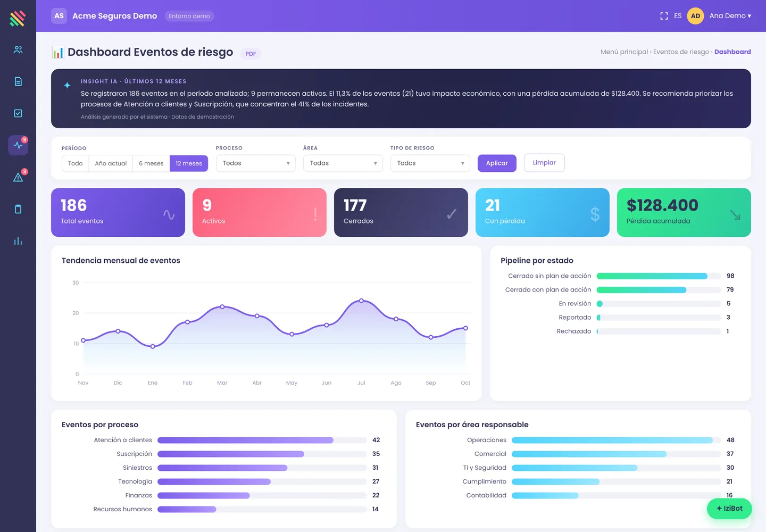
Task: Open the Pérdida acumulada $128.400 card
Action: point(684,212)
